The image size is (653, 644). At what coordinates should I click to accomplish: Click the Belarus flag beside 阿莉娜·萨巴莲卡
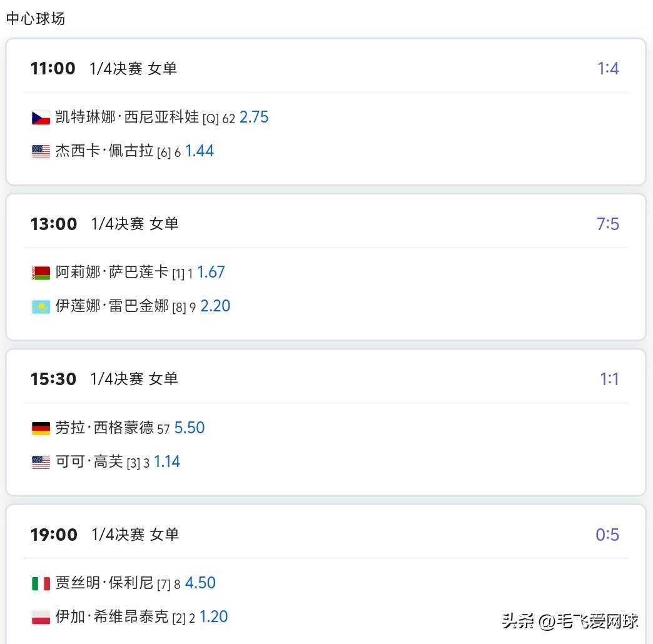tap(41, 273)
